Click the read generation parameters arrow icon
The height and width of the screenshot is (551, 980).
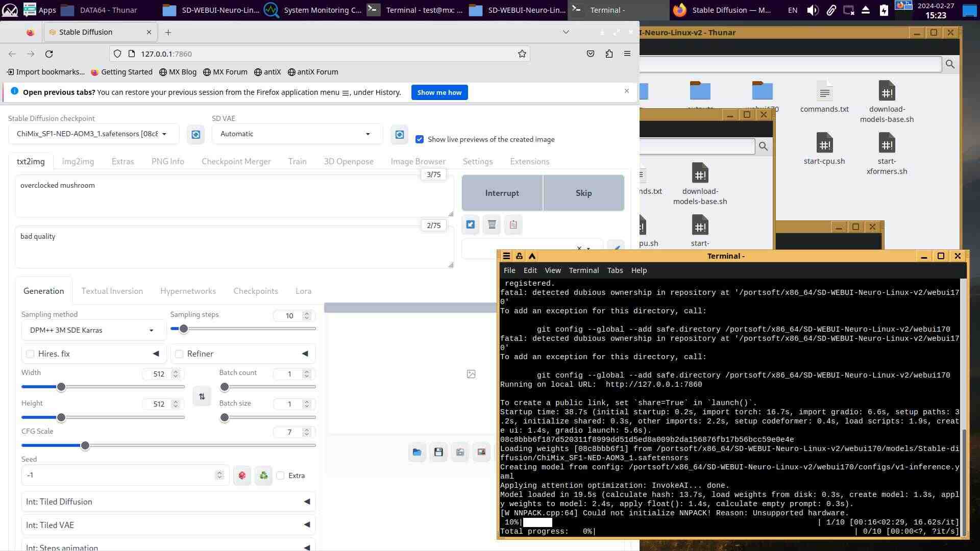[470, 224]
